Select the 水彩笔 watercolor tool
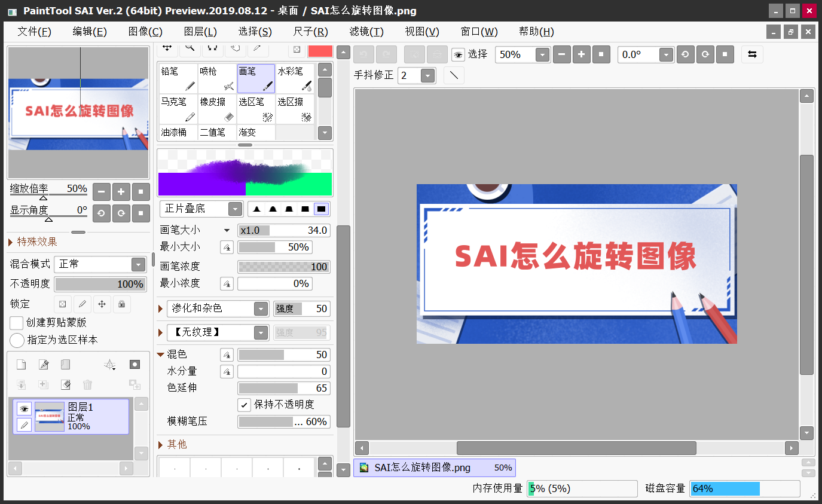Image resolution: width=822 pixels, height=504 pixels. pyautogui.click(x=295, y=78)
